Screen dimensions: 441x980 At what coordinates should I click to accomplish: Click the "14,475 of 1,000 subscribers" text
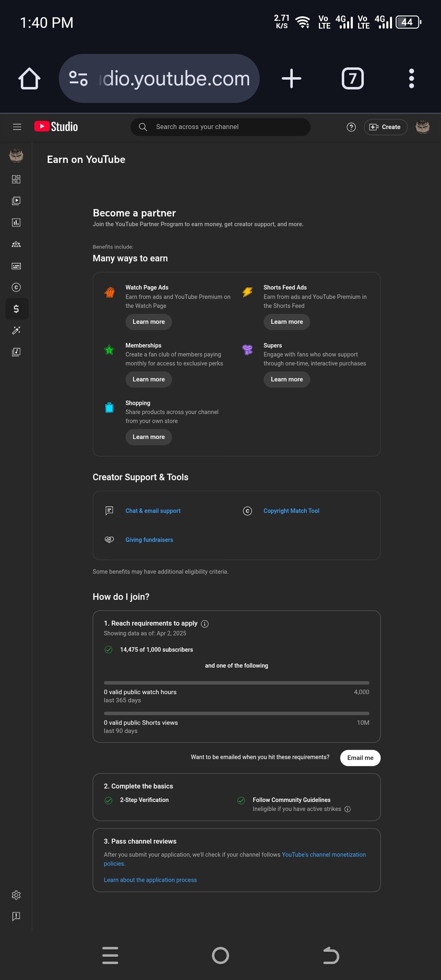pyautogui.click(x=156, y=650)
